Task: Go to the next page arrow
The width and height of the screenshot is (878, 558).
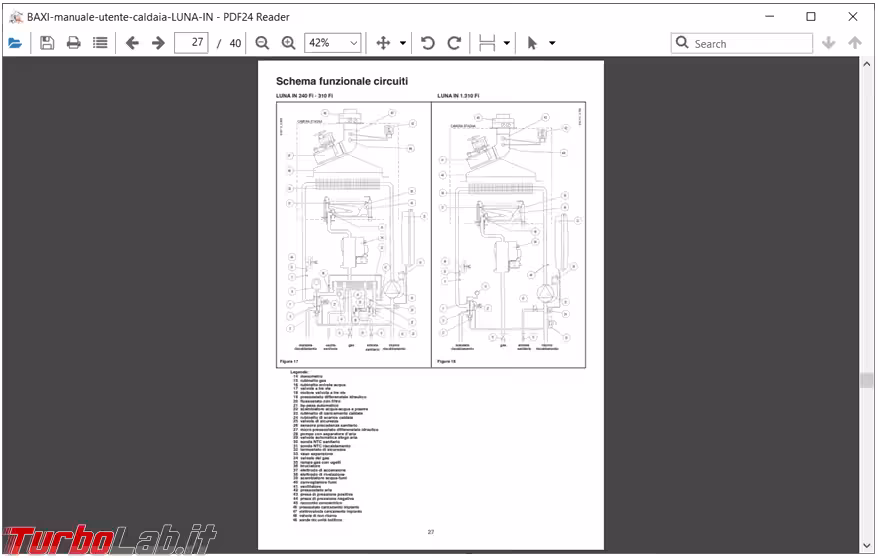Action: tap(158, 43)
